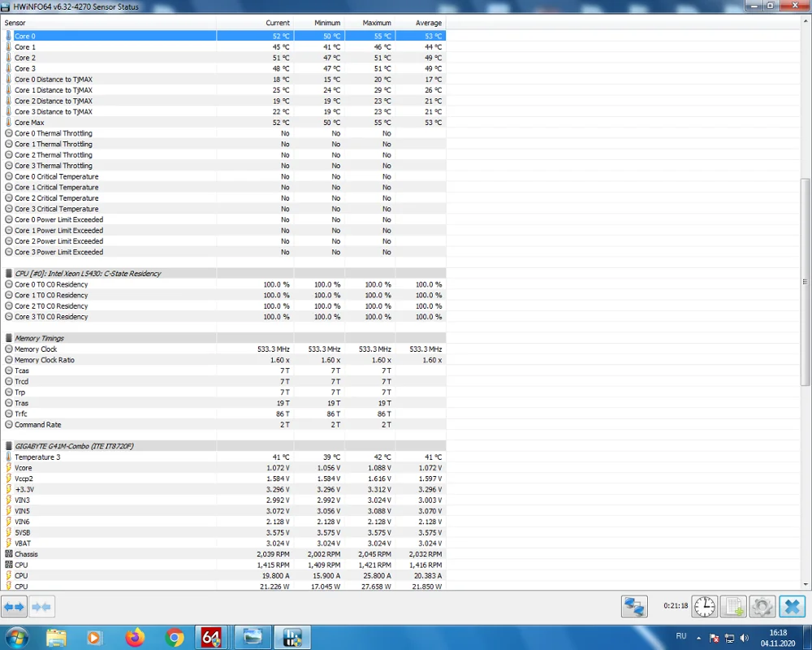Click the Memory Clock circle icon

coord(8,349)
